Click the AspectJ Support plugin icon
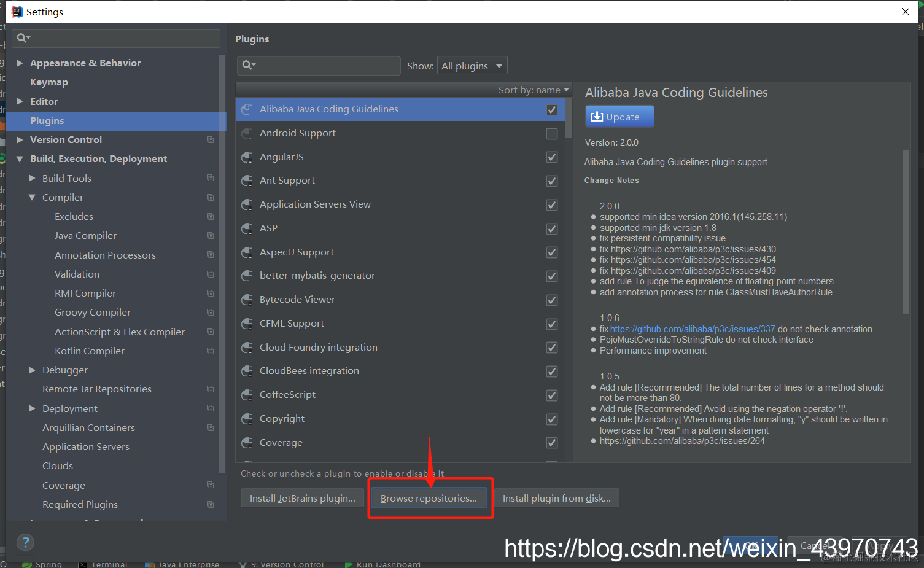This screenshot has height=568, width=924. (247, 252)
